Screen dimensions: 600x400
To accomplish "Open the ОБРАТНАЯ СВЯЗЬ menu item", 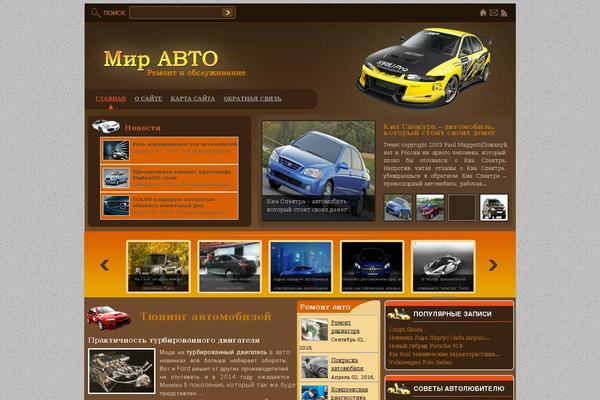I will [x=253, y=99].
